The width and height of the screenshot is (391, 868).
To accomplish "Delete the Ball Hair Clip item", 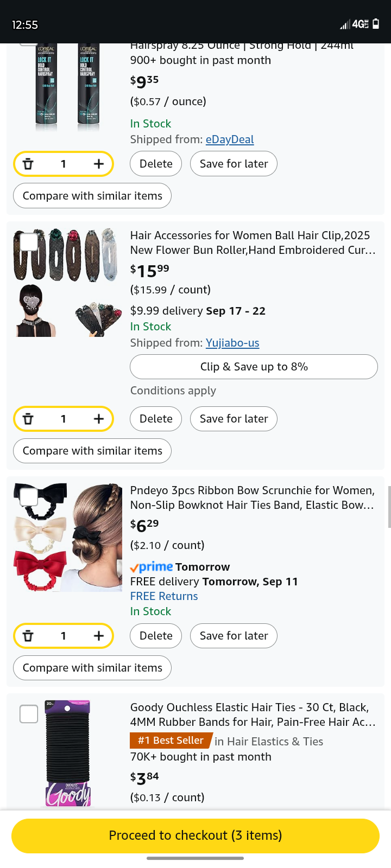I will tap(156, 419).
